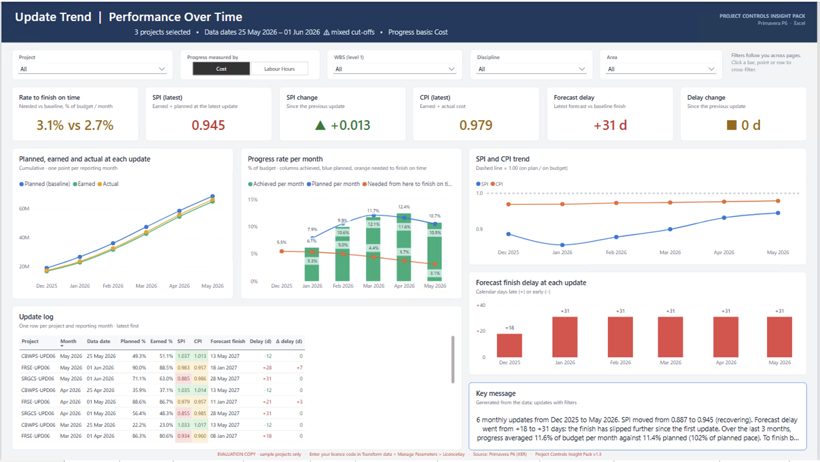Screen dimensions: 820x462
Task: Sort Update log by Planned % column
Action: click(133, 341)
